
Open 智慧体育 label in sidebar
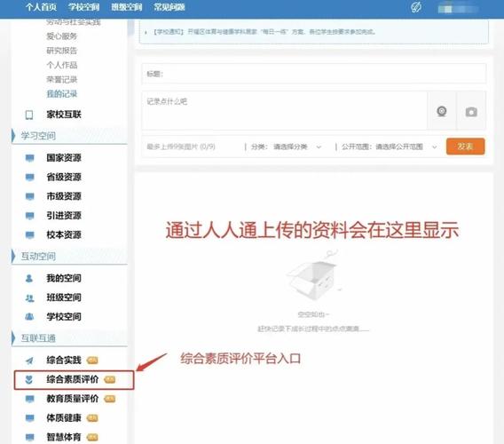click(64, 437)
